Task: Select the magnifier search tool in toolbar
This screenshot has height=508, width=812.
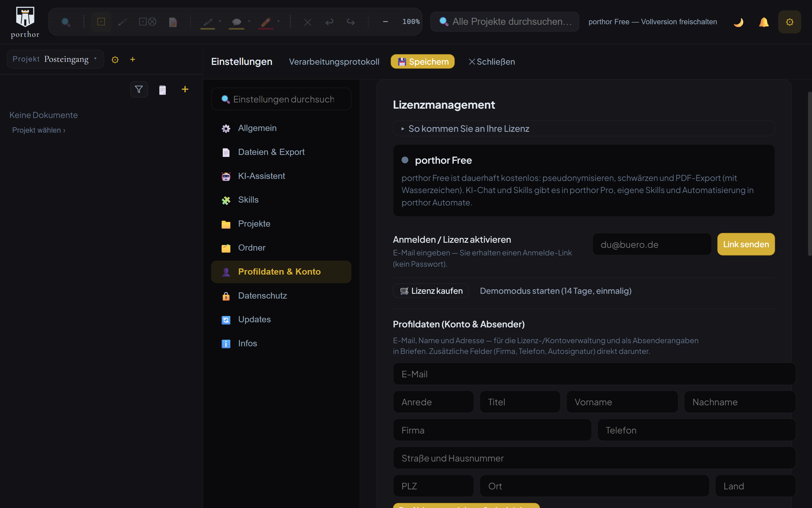Action: (x=66, y=22)
